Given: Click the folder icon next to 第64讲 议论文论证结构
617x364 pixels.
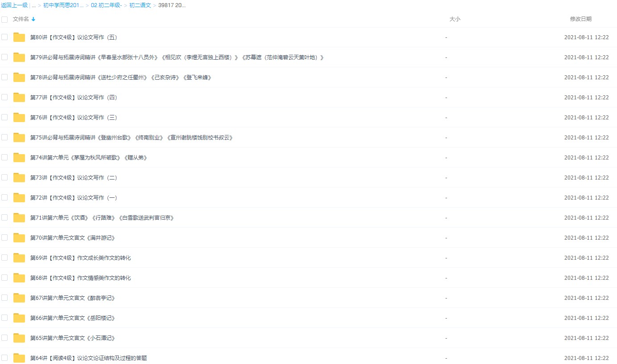Looking at the screenshot, I should click(x=18, y=358).
